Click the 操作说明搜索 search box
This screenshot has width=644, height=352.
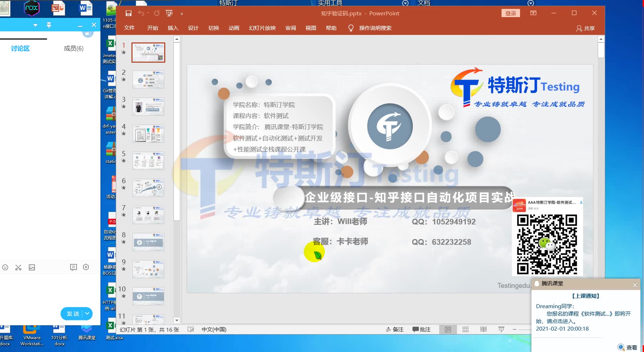375,28
